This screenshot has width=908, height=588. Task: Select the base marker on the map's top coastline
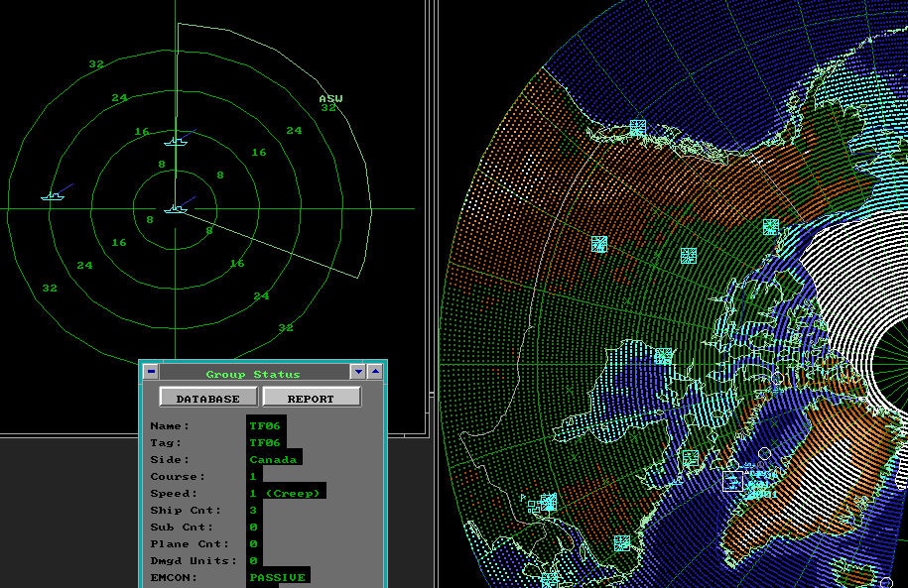pyautogui.click(x=638, y=128)
